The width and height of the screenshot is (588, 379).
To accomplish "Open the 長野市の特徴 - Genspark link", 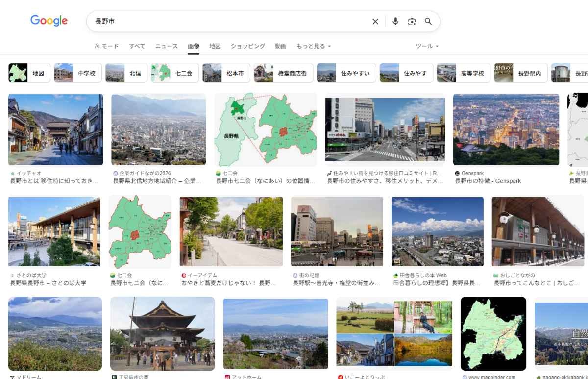I will [x=488, y=181].
